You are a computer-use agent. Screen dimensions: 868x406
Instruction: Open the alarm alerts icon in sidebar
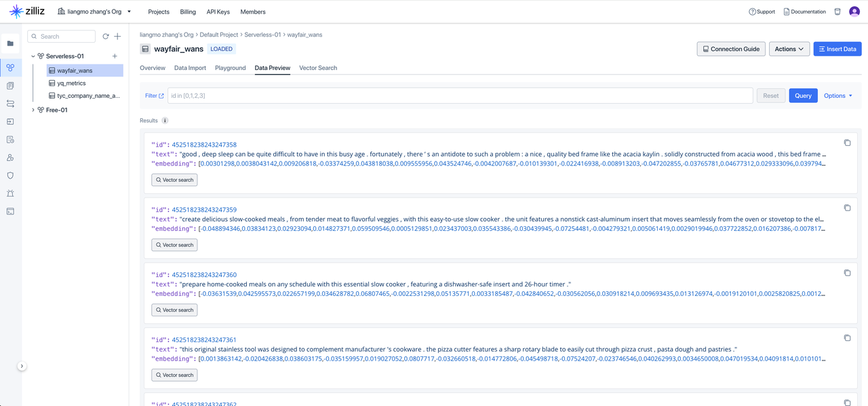click(x=10, y=193)
